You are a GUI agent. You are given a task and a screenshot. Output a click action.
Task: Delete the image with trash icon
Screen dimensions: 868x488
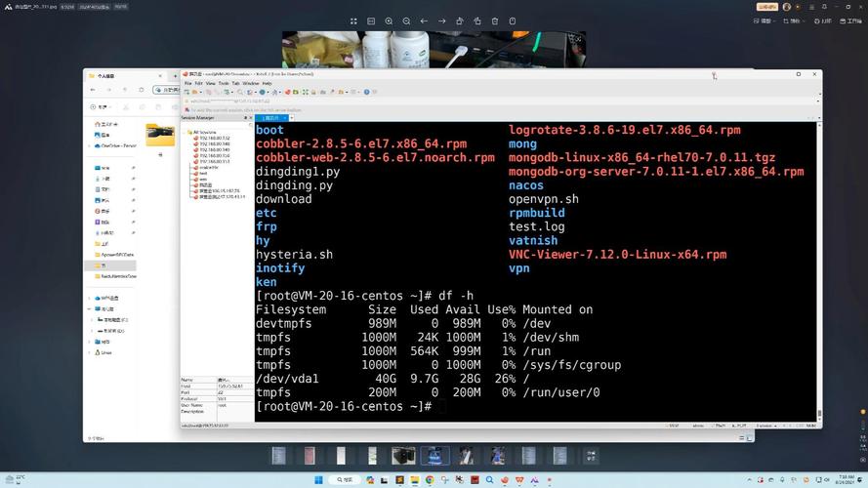coord(495,21)
